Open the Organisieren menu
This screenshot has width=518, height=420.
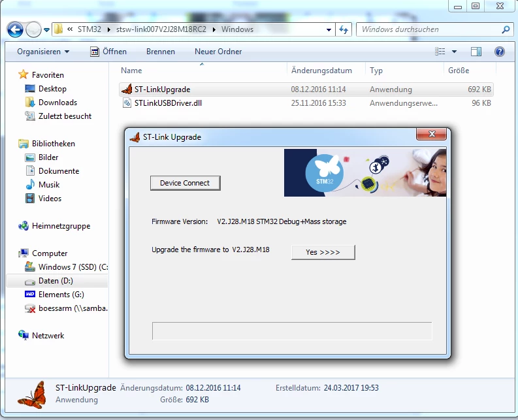tap(43, 52)
